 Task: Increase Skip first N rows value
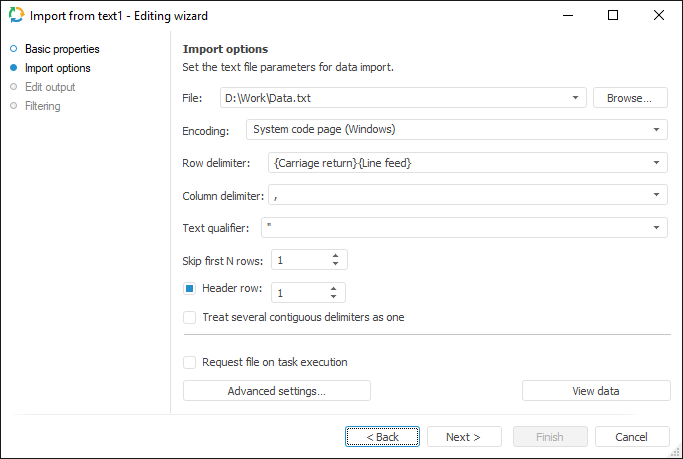[336, 255]
